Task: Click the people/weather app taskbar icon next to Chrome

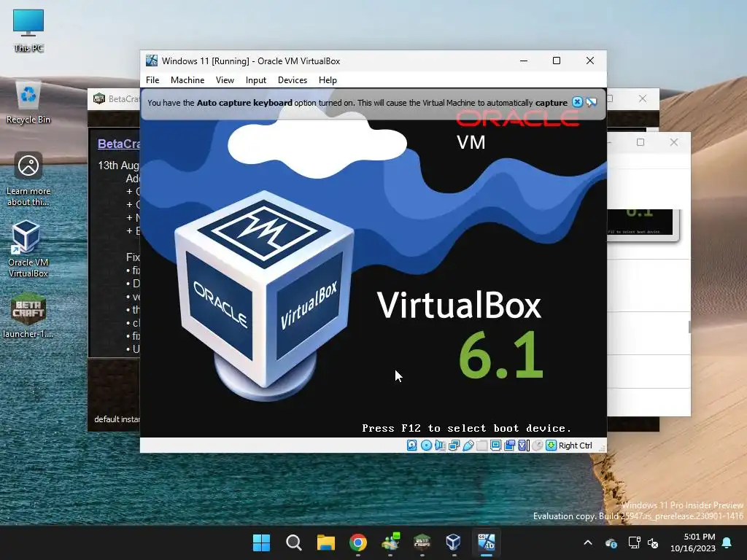Action: (x=390, y=542)
